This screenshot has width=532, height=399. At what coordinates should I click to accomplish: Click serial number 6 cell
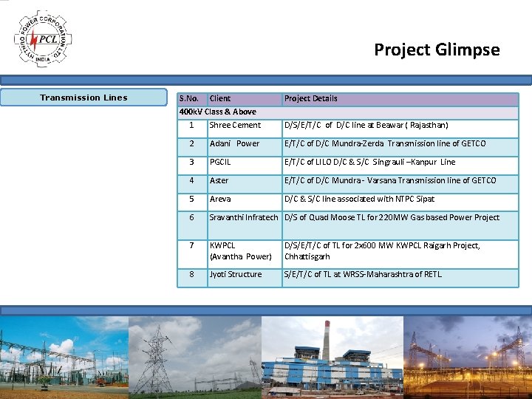coord(192,225)
